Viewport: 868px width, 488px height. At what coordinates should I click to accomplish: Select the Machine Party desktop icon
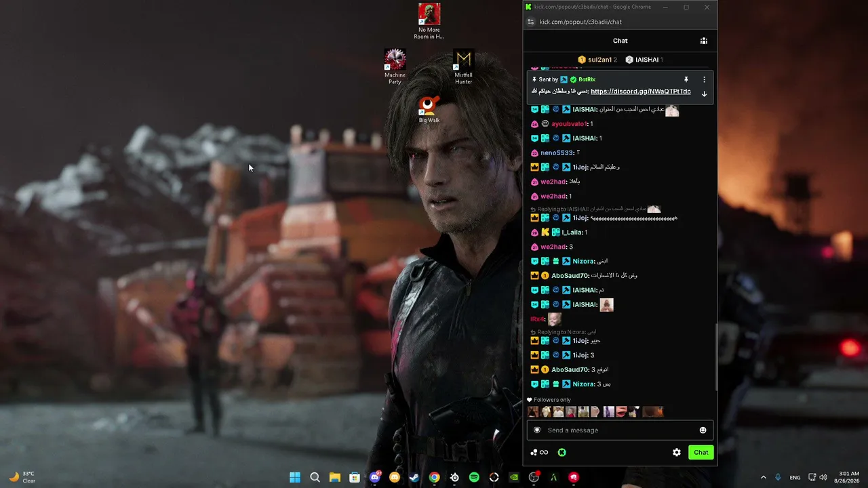395,67
